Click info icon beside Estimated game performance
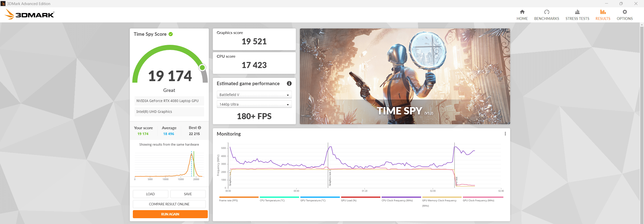Screen dimensions: 644x224 (289, 83)
